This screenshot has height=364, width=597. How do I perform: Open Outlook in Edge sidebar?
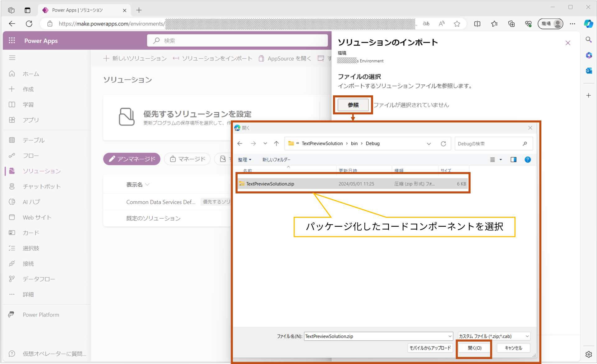[589, 71]
